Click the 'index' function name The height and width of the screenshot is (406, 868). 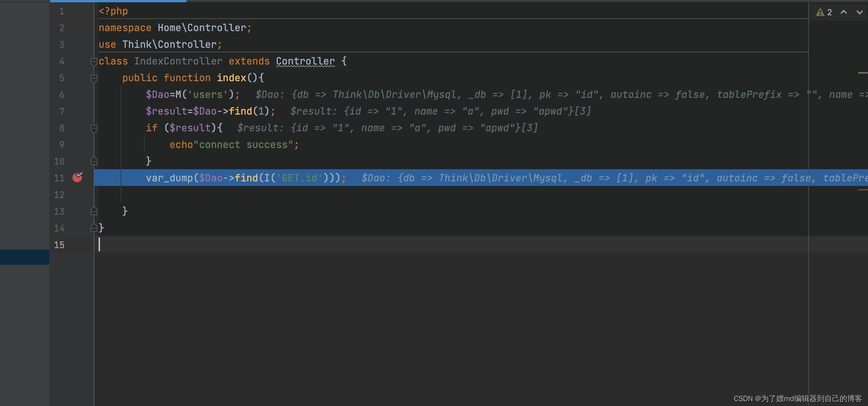(232, 78)
